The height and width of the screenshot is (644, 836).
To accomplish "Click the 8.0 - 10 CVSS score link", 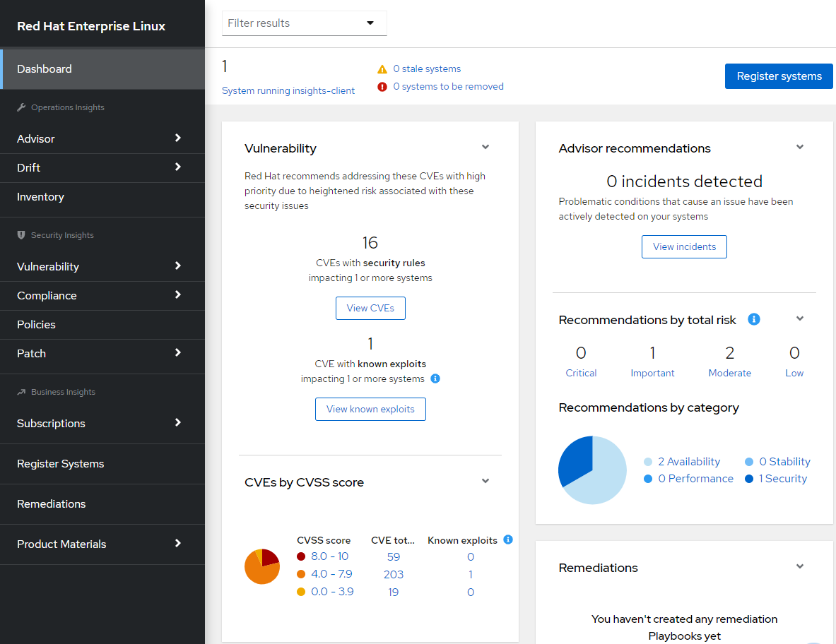I will coord(329,556).
